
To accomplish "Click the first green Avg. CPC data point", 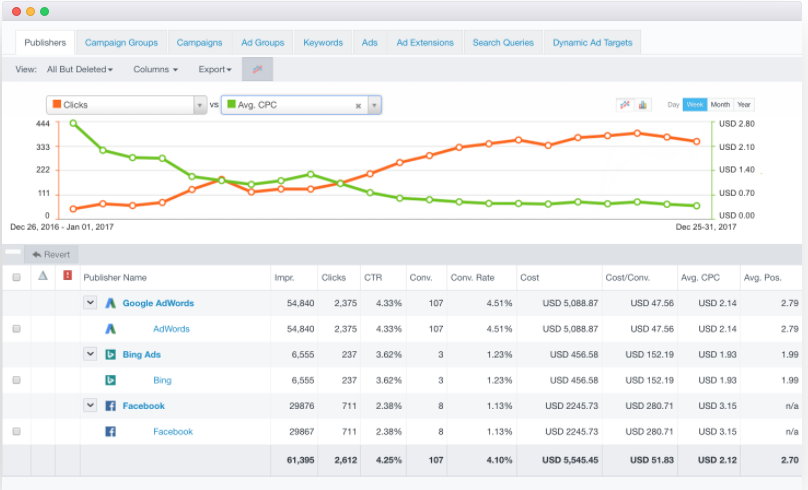I will (73, 123).
